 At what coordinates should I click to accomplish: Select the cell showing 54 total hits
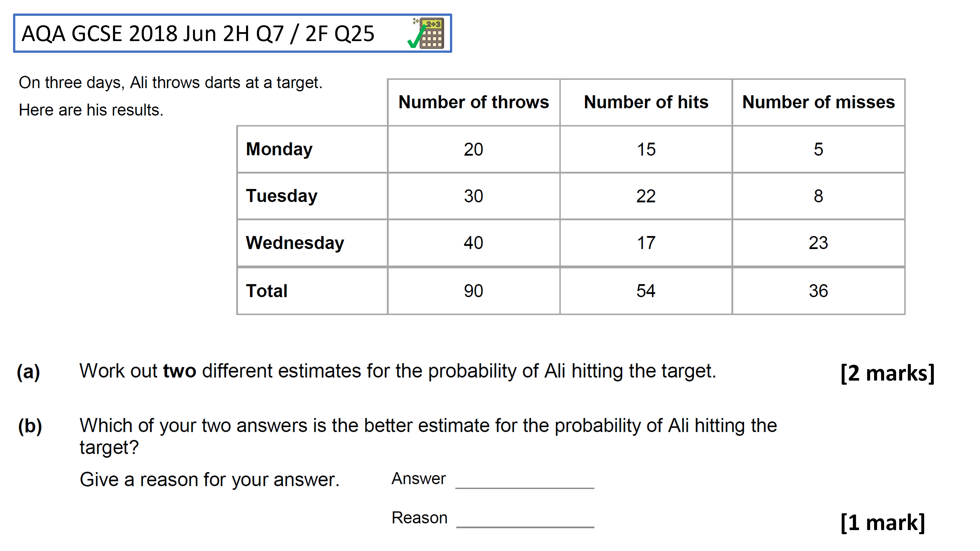point(646,291)
